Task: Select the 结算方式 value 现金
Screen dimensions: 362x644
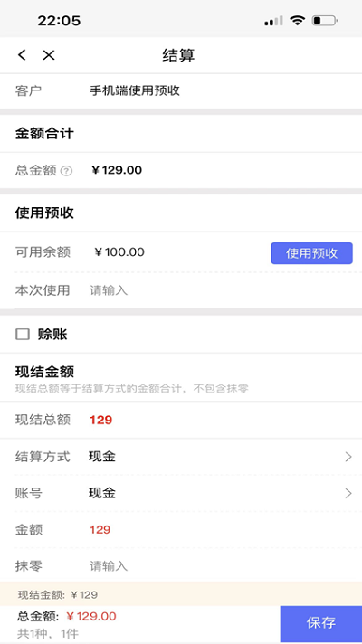Action: (102, 457)
